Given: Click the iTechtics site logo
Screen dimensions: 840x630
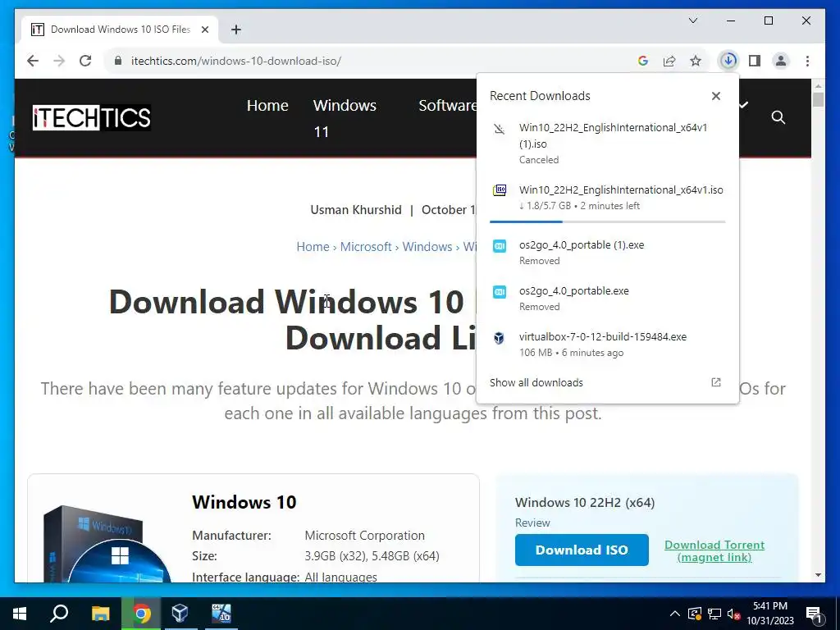Looking at the screenshot, I should coord(92,117).
